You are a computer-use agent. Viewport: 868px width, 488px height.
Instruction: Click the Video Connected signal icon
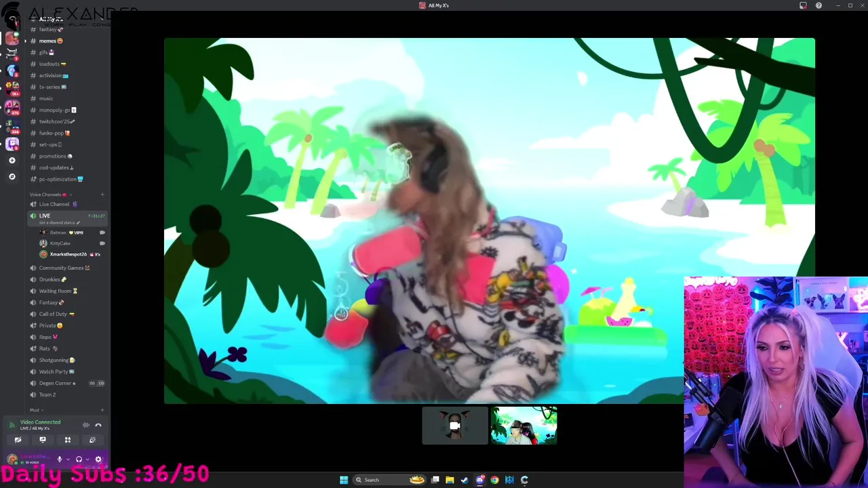click(12, 424)
